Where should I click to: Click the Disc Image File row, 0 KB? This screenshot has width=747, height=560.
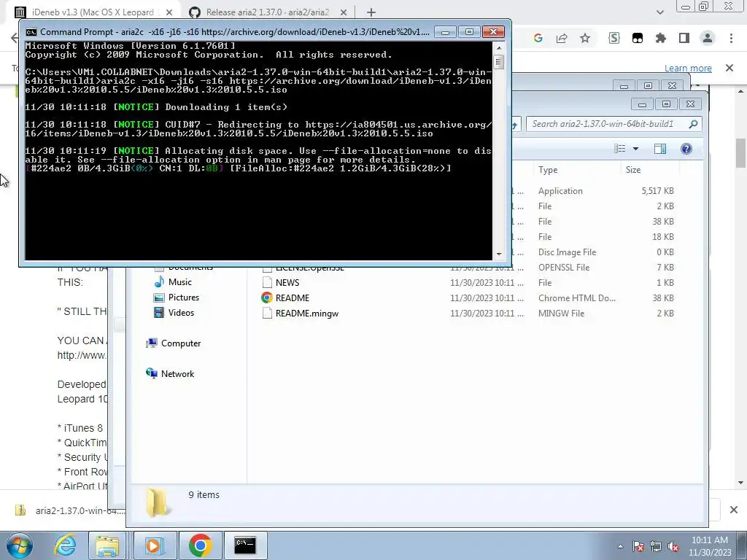pyautogui.click(x=606, y=252)
